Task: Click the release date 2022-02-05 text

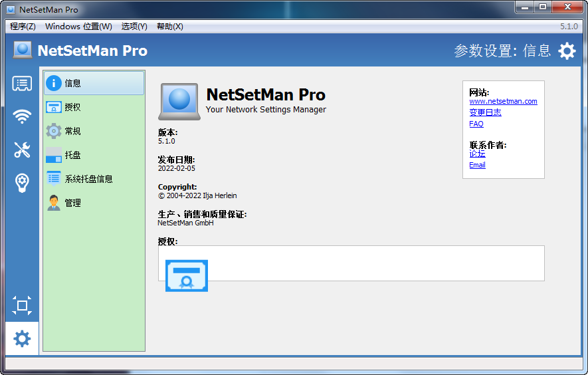Action: tap(177, 168)
